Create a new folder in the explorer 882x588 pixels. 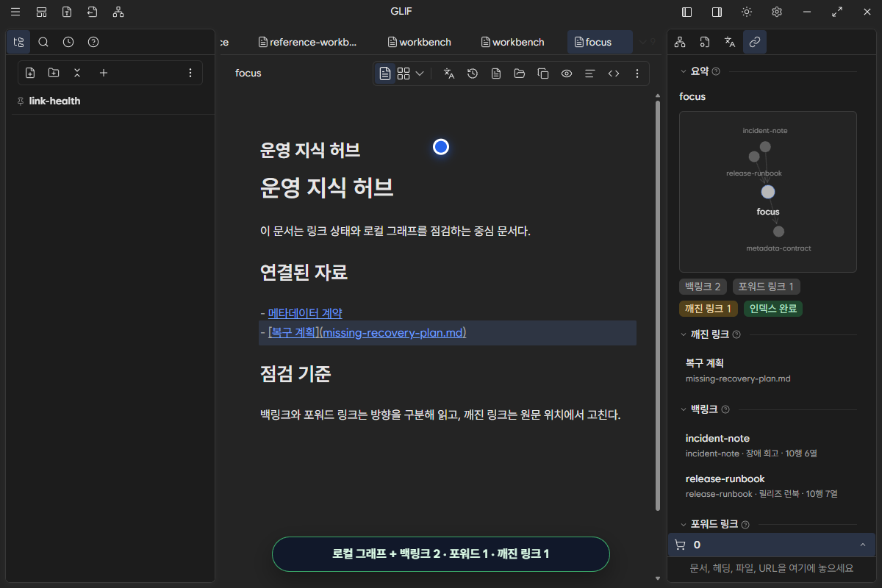tap(54, 73)
